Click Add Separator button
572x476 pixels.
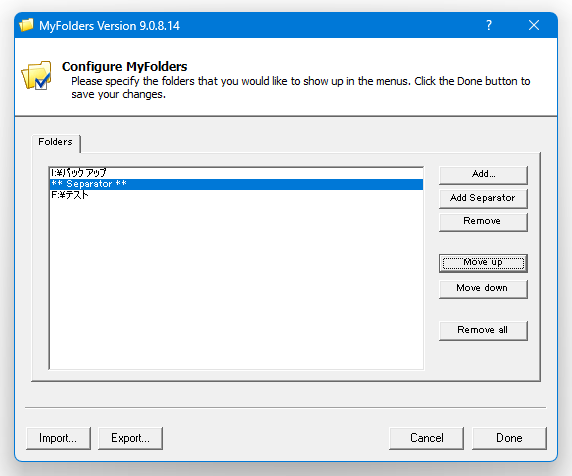[483, 198]
